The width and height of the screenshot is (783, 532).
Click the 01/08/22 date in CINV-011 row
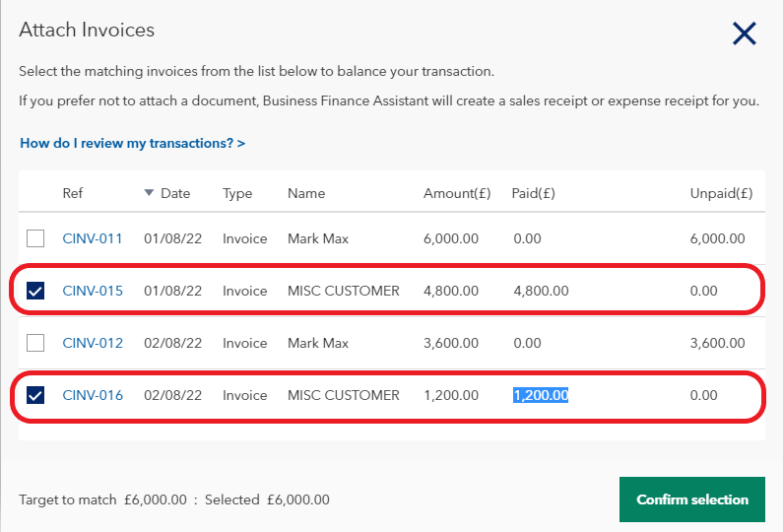pos(172,238)
